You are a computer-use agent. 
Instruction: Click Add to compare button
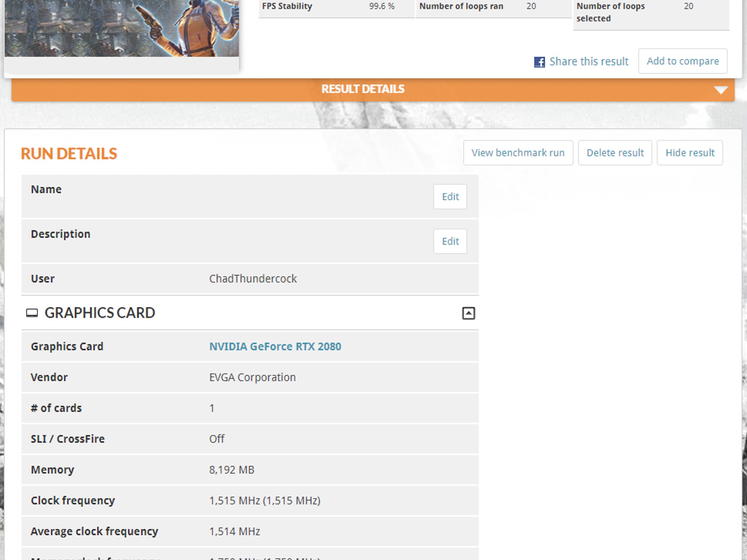pos(683,61)
